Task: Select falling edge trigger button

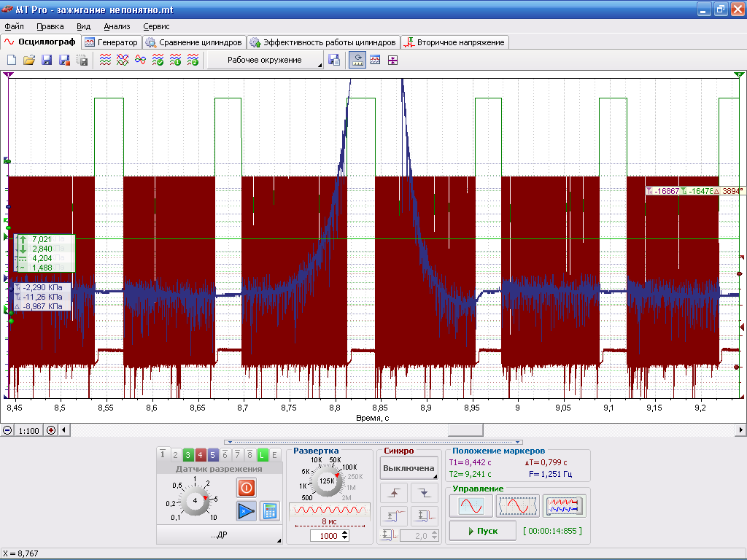Action: coord(425,492)
